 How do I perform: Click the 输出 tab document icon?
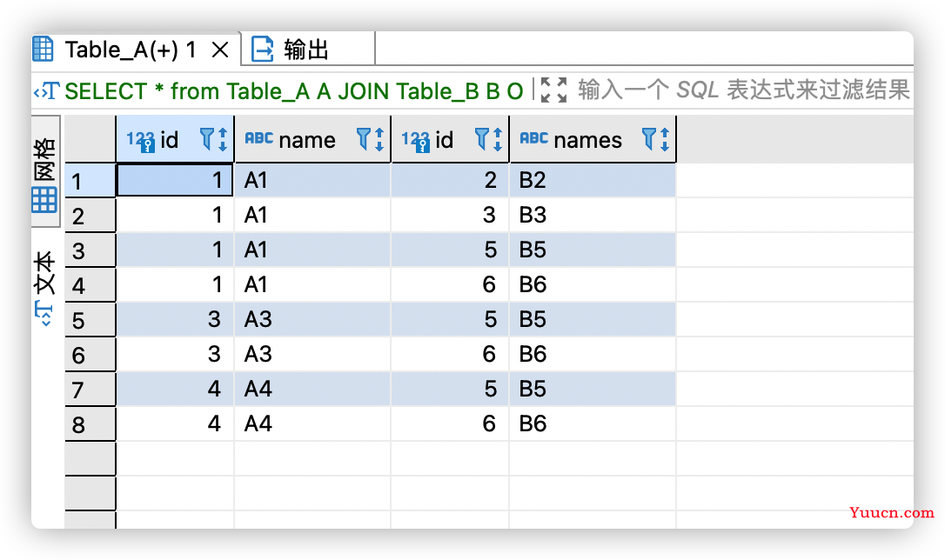tap(262, 50)
